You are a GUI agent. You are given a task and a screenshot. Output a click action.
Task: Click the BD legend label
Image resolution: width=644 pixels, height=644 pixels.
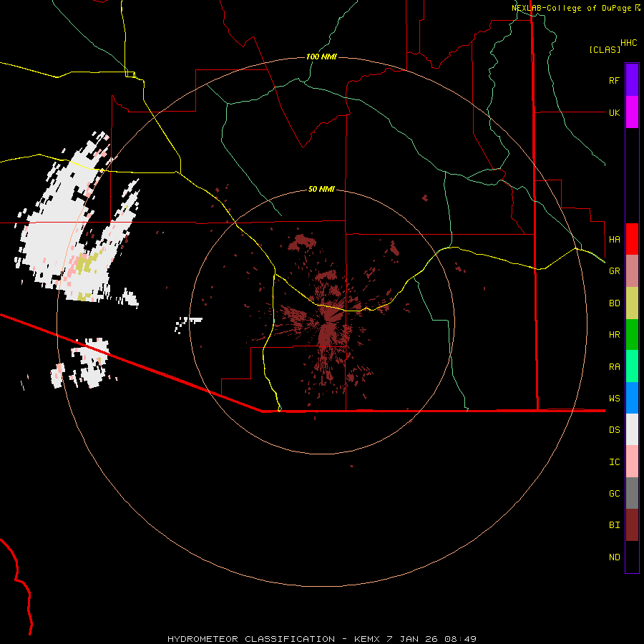pyautogui.click(x=614, y=303)
